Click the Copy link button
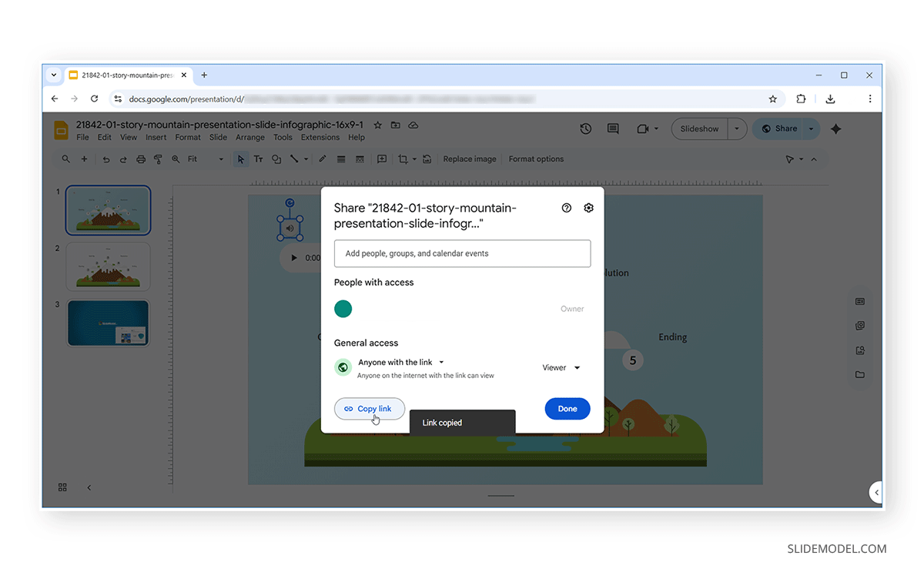 370,408
